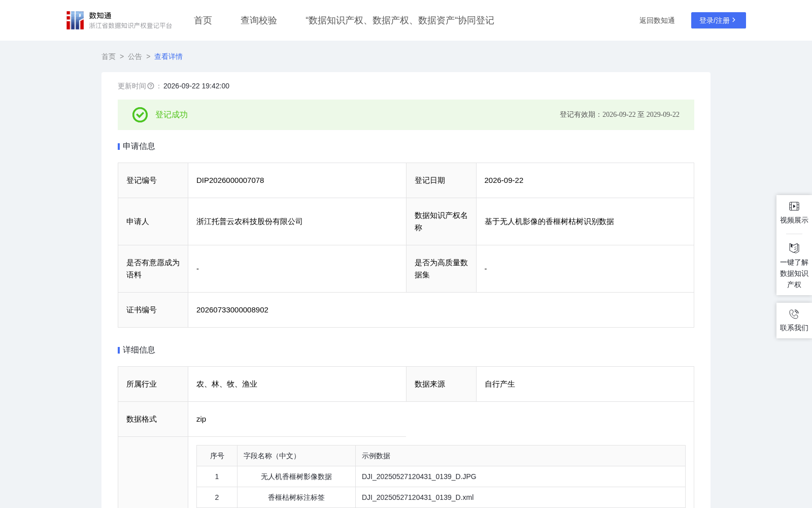Click the 证书编号 label cell
This screenshot has width=812, height=508.
coord(153,310)
